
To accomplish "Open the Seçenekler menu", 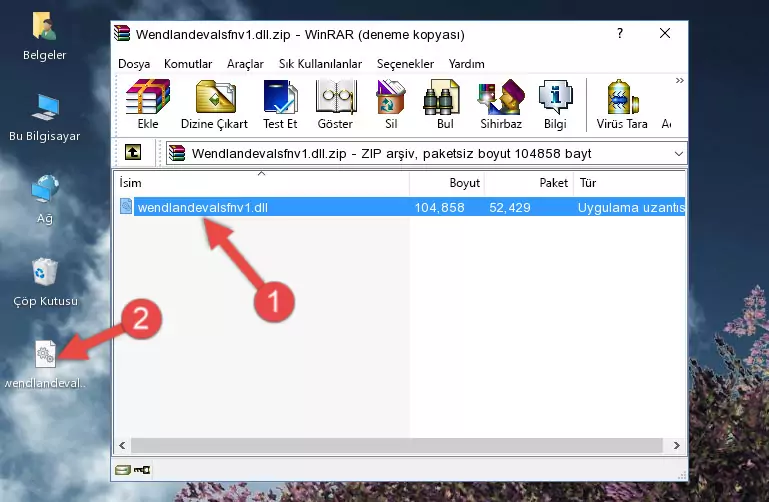I will (x=405, y=64).
